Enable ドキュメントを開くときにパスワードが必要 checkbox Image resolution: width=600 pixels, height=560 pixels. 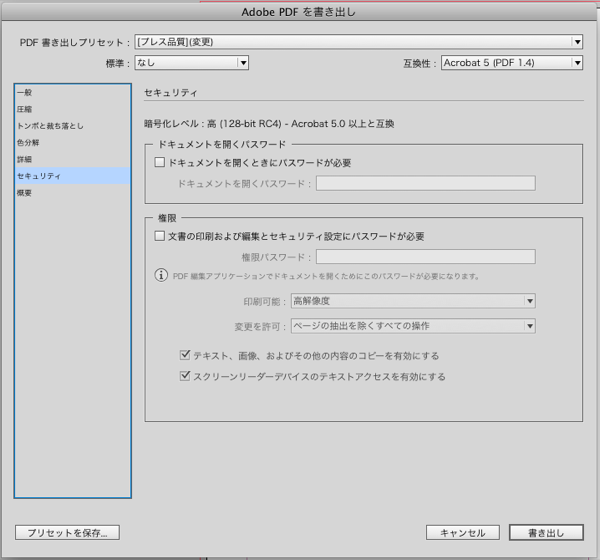(160, 162)
